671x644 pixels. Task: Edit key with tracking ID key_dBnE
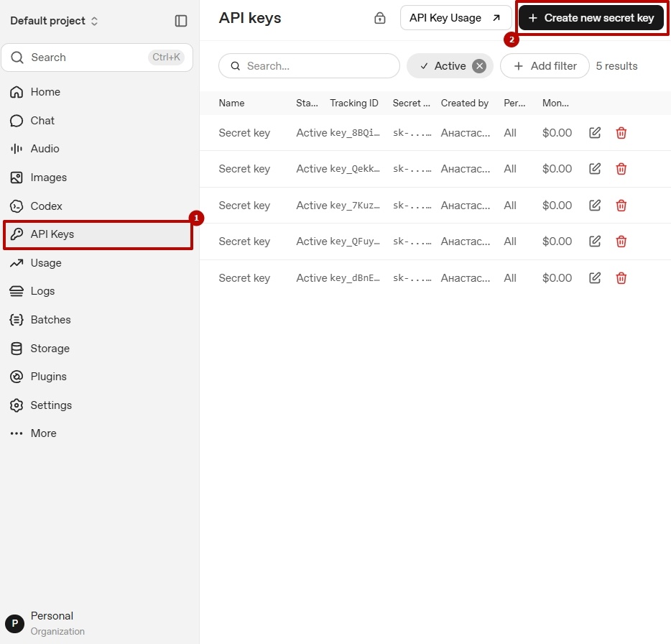tap(595, 278)
